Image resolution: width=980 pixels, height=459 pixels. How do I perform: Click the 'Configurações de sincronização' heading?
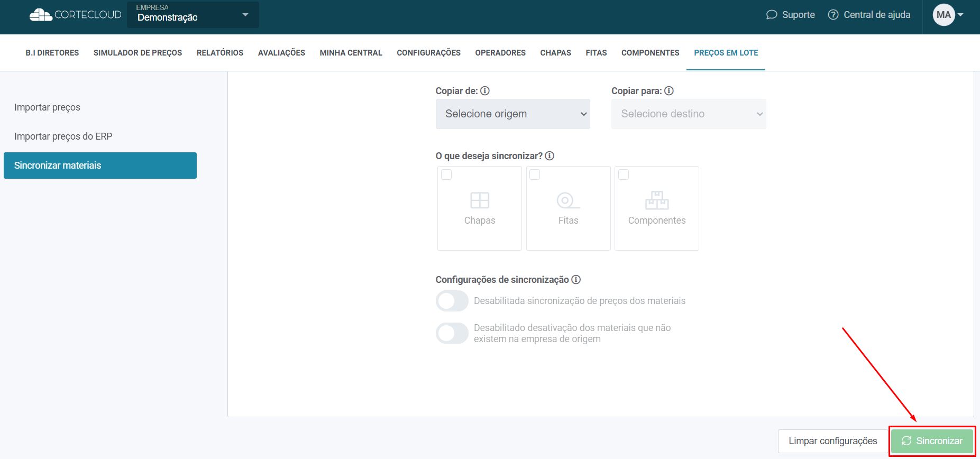coord(502,280)
